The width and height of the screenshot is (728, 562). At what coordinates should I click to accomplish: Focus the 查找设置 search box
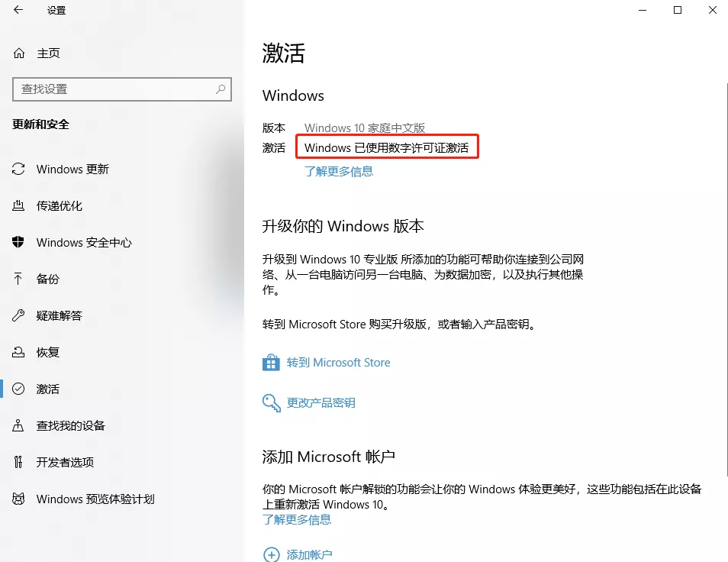click(x=114, y=89)
